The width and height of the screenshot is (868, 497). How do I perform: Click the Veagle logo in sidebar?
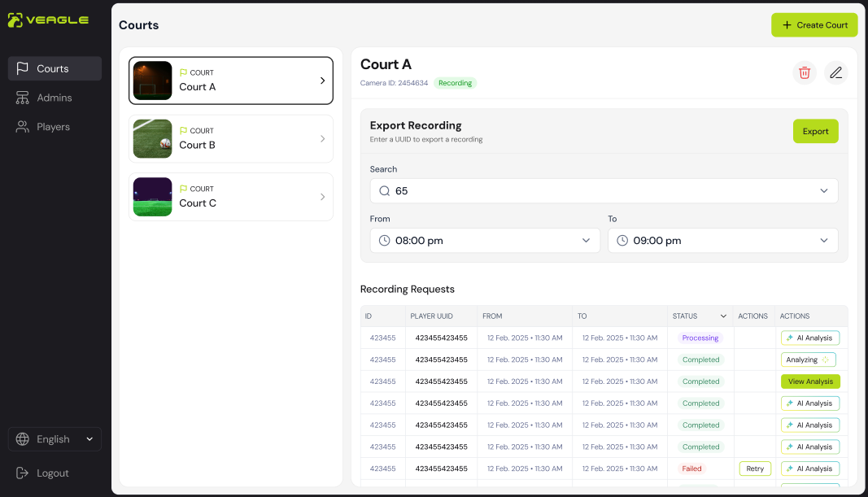[x=49, y=20]
